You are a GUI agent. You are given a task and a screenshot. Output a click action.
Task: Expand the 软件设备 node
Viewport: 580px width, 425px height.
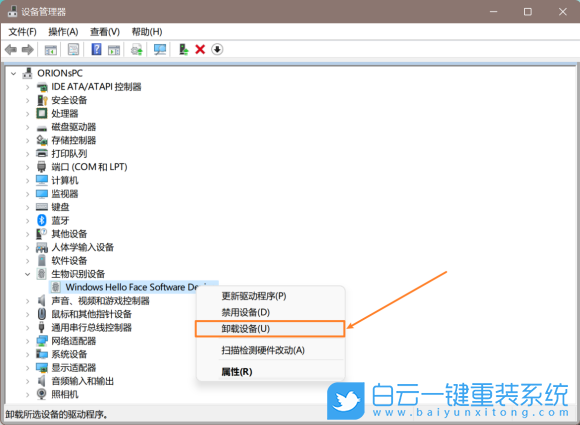(x=27, y=261)
